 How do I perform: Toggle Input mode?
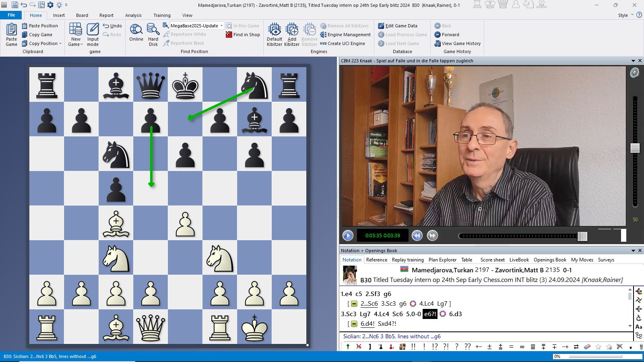tap(93, 30)
